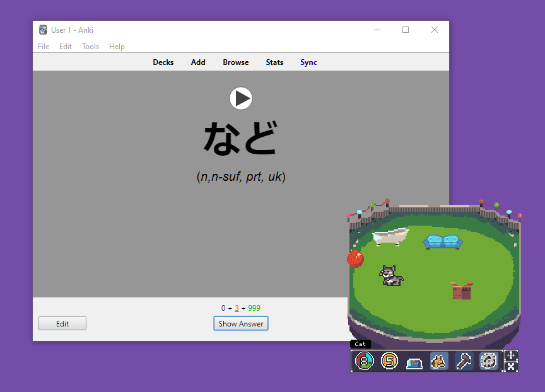545x392 pixels.
Task: Select the cat food bowl icon
Action: coord(414,363)
